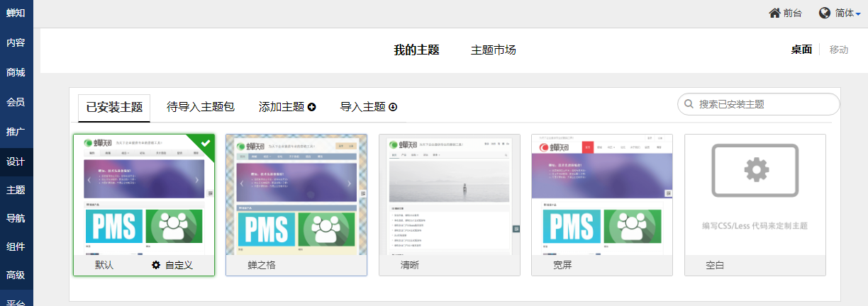Open 导航 in the left sidebar
Screen dimensions: 868x306
click(16, 218)
